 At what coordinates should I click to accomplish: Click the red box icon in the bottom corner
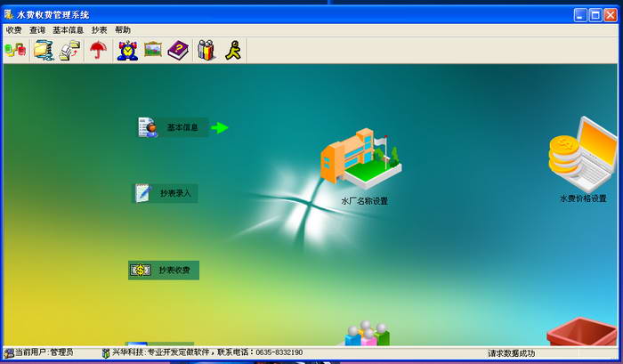(582, 331)
